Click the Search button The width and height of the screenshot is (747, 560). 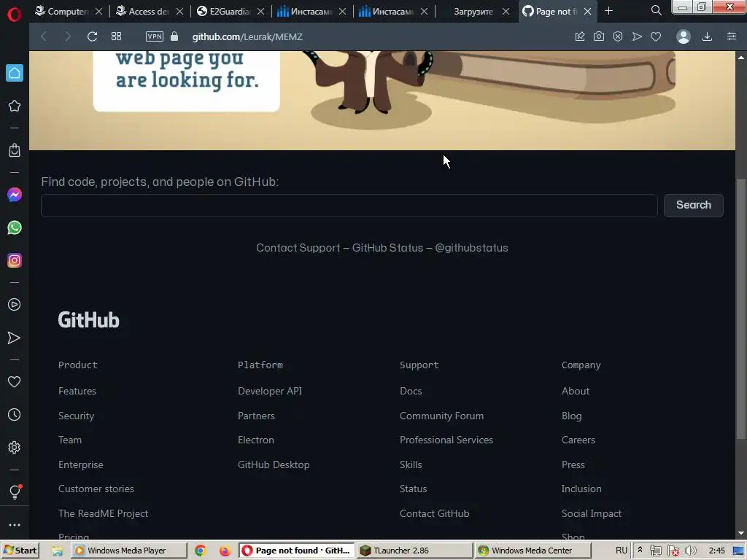tap(694, 205)
